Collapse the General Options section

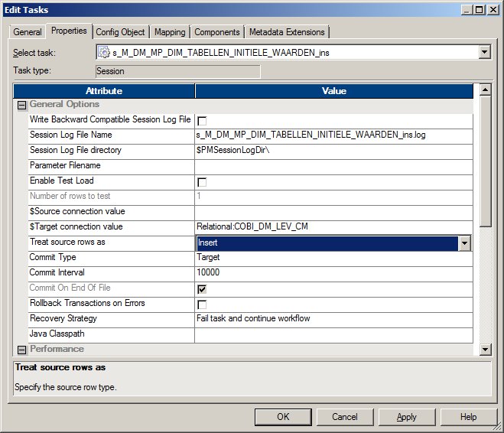click(21, 105)
